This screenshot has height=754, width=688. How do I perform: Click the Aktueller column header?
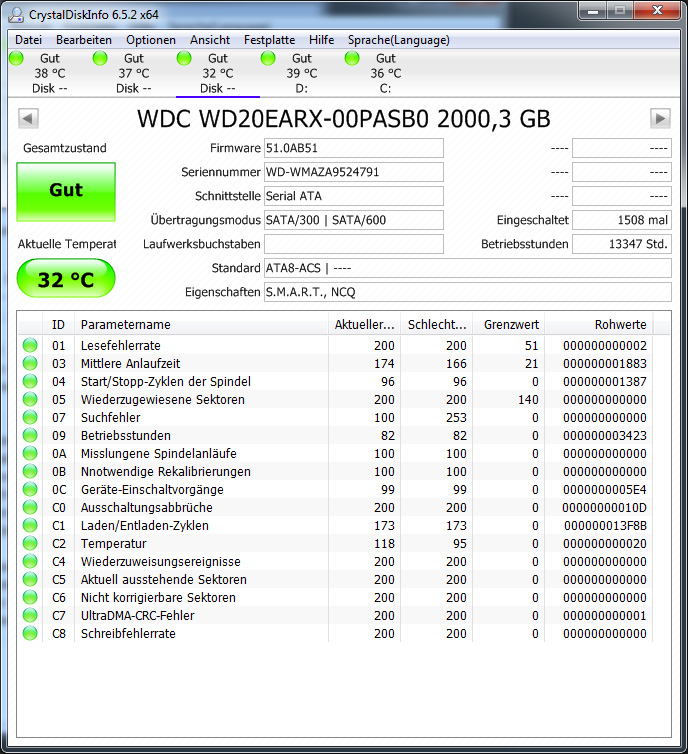tap(364, 325)
